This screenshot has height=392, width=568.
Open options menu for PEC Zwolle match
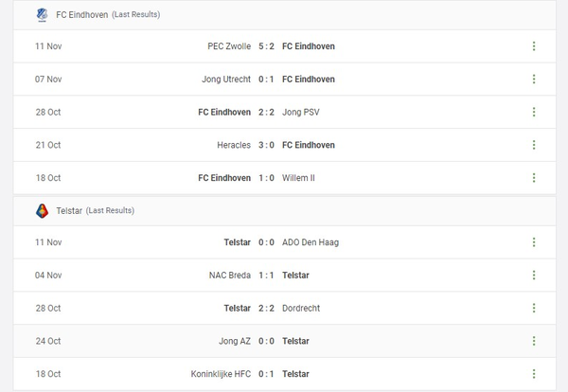click(534, 46)
